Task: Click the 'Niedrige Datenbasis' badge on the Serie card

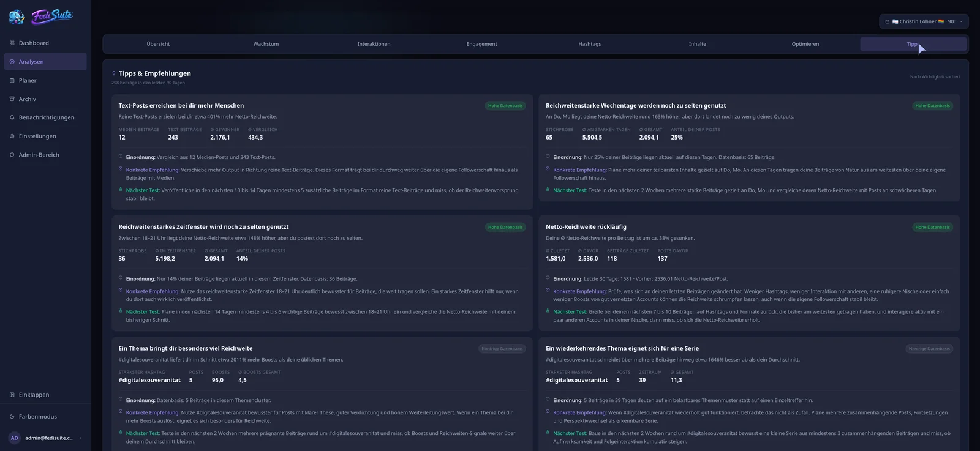Action: (929, 349)
